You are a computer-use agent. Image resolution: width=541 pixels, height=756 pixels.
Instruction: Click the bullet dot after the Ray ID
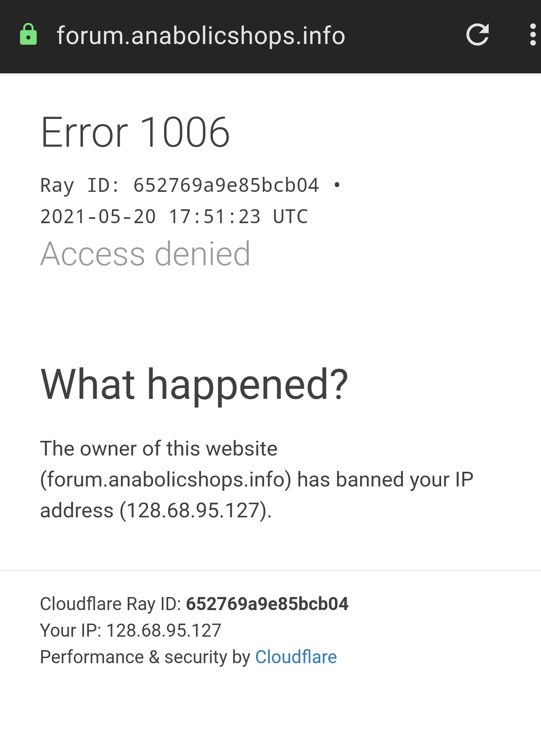(337, 185)
